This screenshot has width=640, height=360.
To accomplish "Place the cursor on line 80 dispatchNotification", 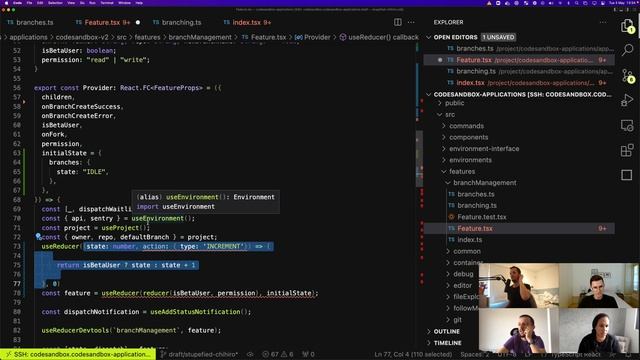I will (x=101, y=312).
